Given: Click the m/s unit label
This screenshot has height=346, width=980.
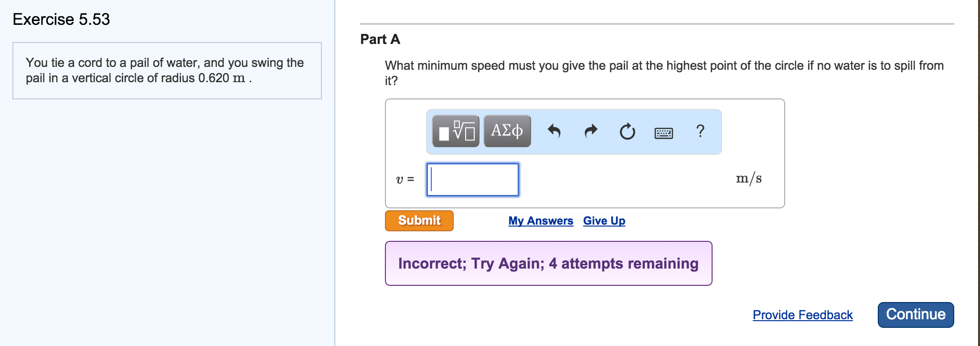Looking at the screenshot, I should pyautogui.click(x=748, y=178).
